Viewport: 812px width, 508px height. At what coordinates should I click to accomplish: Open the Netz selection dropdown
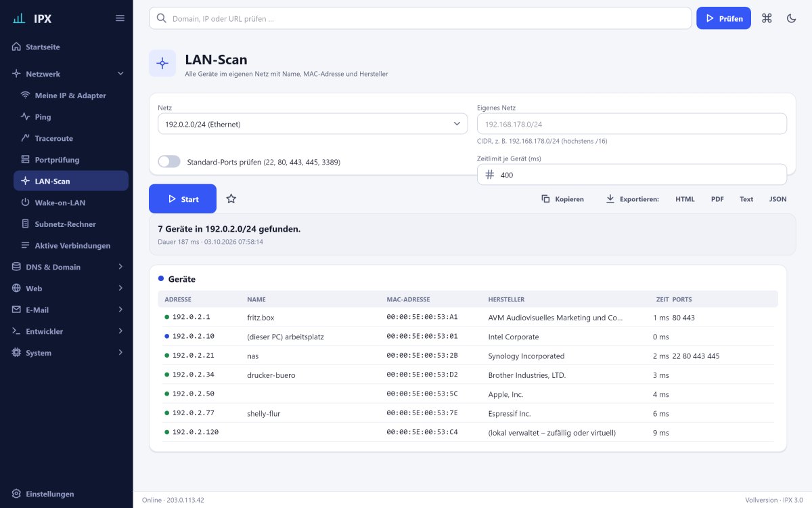point(313,124)
